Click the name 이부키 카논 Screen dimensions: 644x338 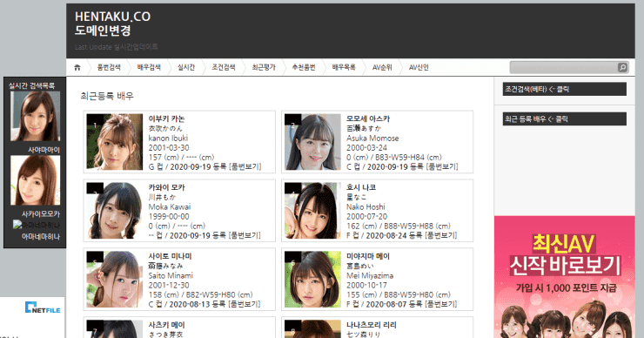(166, 118)
